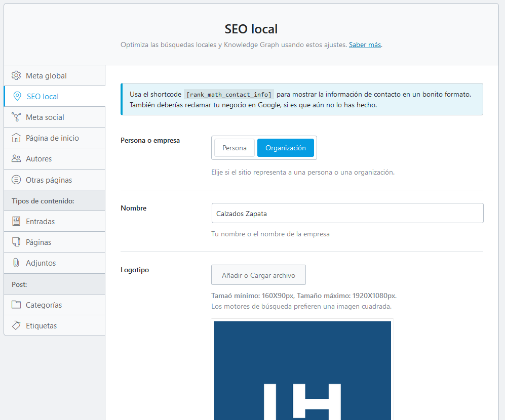The height and width of the screenshot is (420, 505).
Task: Open the Meta global tab
Action: [x=54, y=75]
